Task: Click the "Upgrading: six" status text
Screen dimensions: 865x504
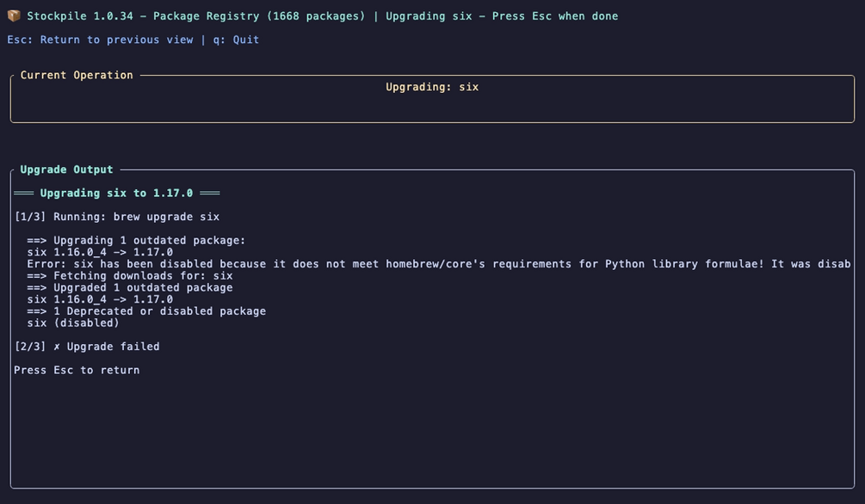Action: click(432, 87)
